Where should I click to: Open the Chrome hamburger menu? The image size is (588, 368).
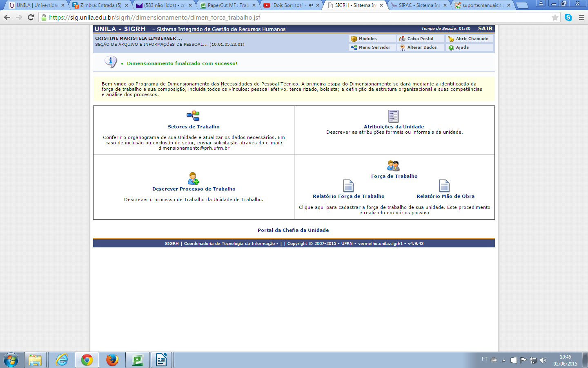(581, 18)
